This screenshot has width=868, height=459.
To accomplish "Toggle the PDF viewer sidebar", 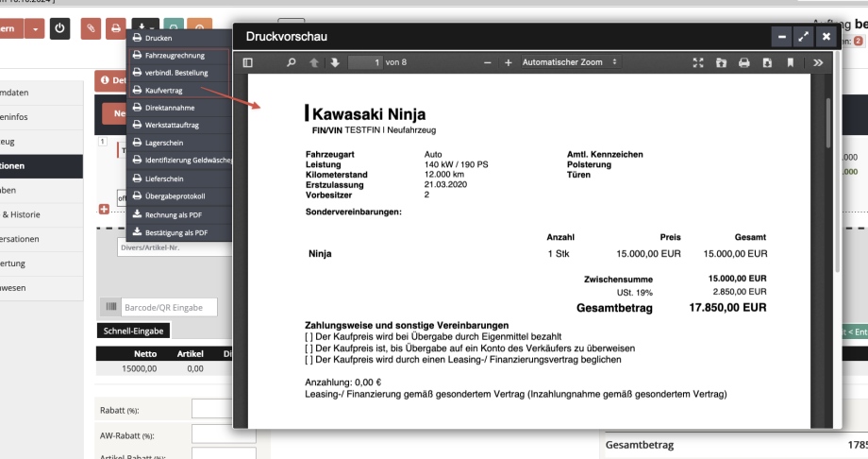I will tap(248, 62).
